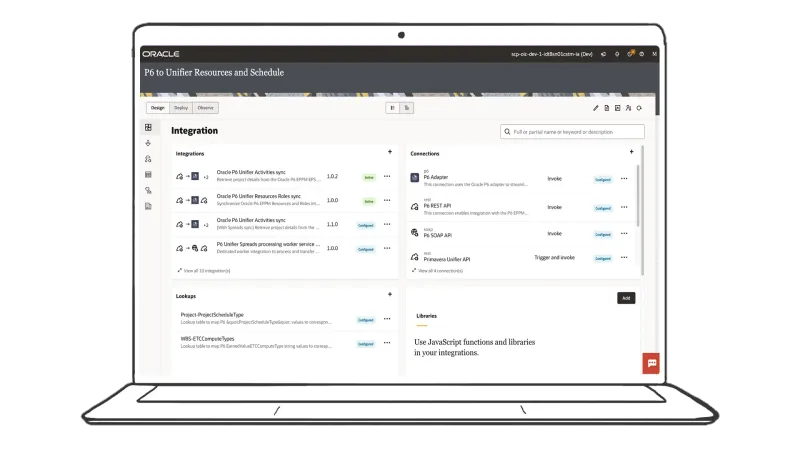
Task: Click the scp-oic-dev instance name in header
Action: point(552,54)
